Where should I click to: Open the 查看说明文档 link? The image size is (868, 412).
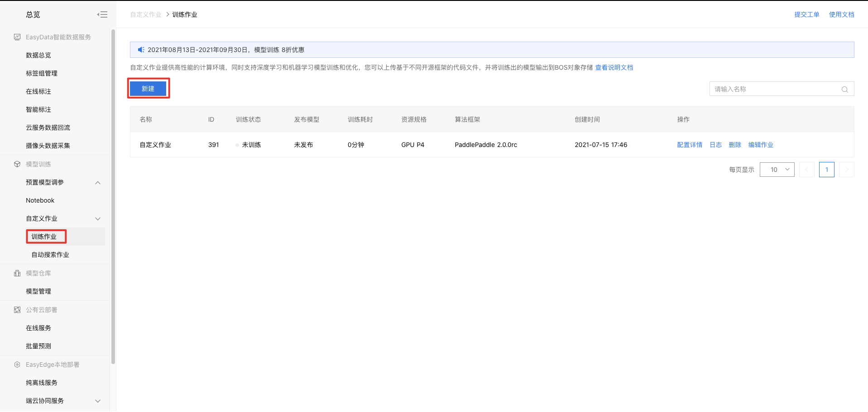tap(614, 67)
